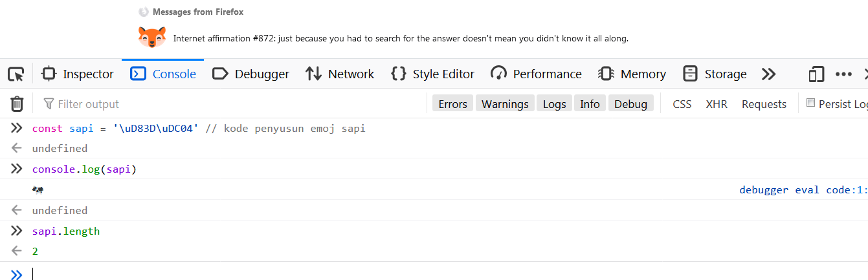The width and height of the screenshot is (868, 280).
Task: Click the cow emoji log output
Action: pos(38,190)
